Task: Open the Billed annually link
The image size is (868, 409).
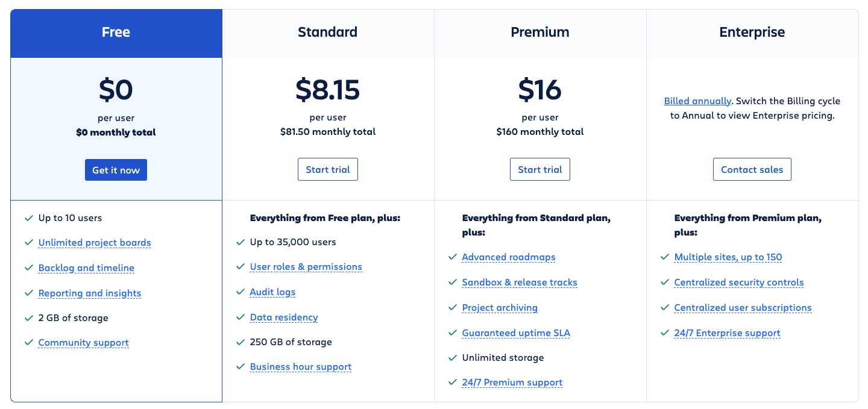Action: pos(697,101)
